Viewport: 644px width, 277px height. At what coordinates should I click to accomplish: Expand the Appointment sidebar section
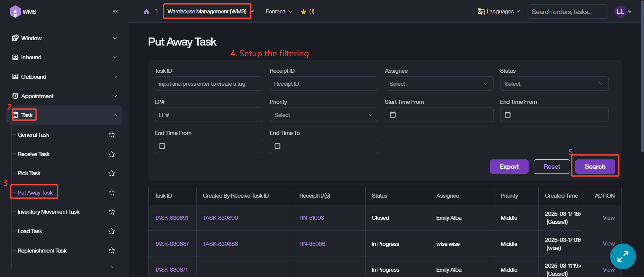[115, 96]
